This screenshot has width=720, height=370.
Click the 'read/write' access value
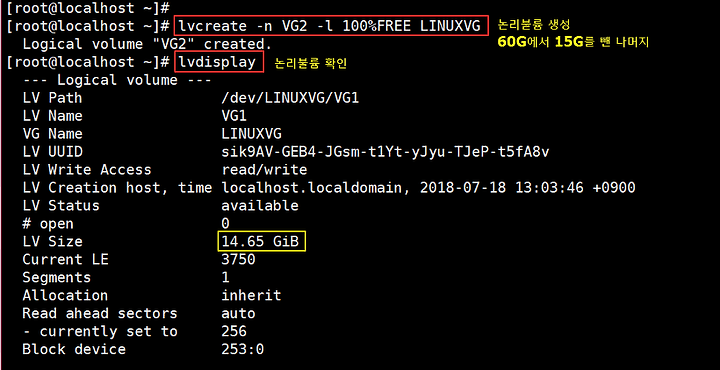point(264,170)
